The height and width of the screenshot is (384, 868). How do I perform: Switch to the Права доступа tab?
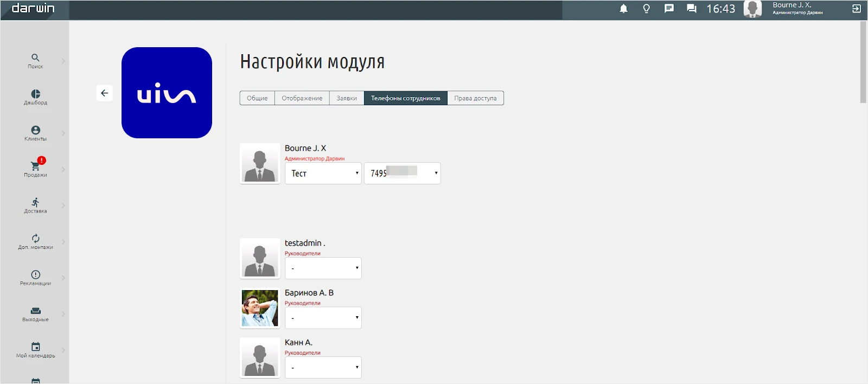coord(476,98)
